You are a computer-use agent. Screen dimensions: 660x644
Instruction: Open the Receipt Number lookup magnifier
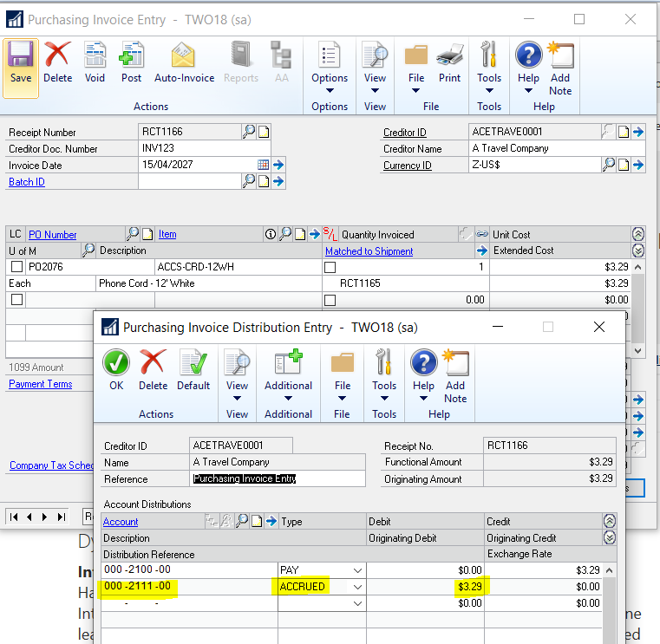[x=249, y=132]
